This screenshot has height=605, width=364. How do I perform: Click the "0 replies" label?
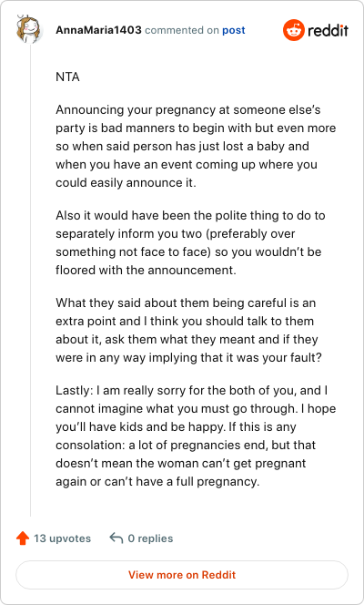(150, 538)
